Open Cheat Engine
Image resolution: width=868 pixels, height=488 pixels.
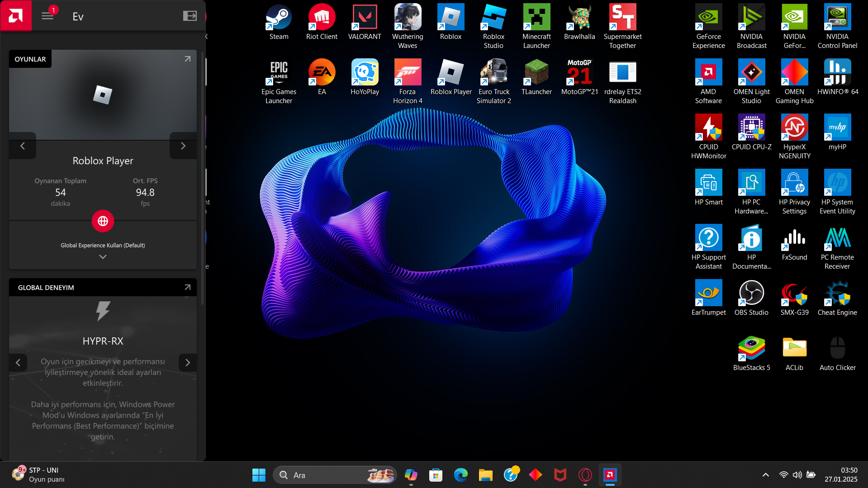(x=837, y=292)
